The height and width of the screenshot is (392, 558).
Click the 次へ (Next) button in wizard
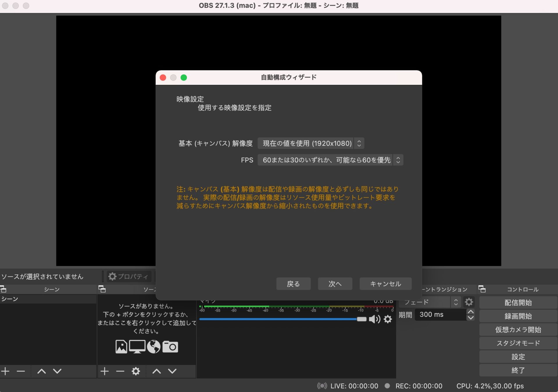tap(335, 284)
